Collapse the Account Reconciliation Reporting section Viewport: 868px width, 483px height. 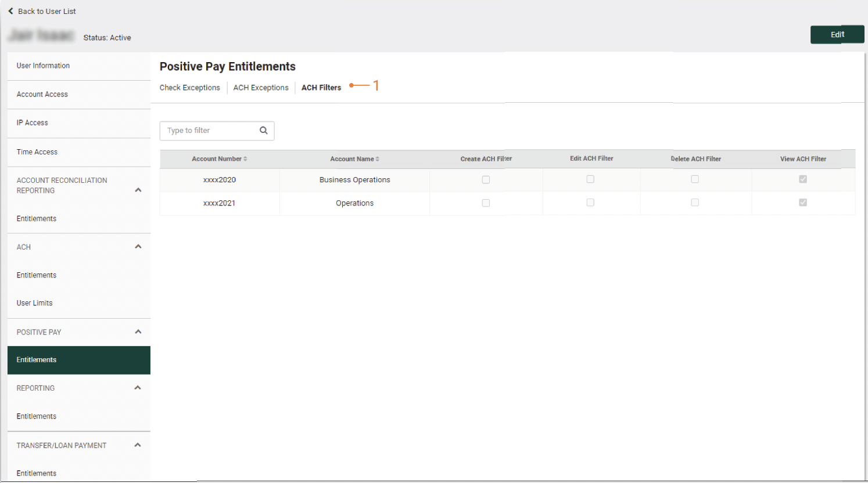[x=138, y=190]
